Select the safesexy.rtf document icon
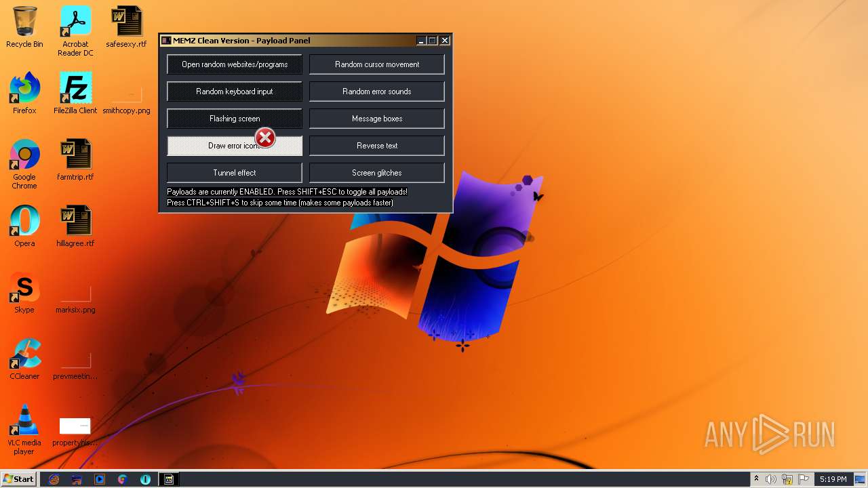The height and width of the screenshot is (488, 868). pyautogui.click(x=126, y=27)
